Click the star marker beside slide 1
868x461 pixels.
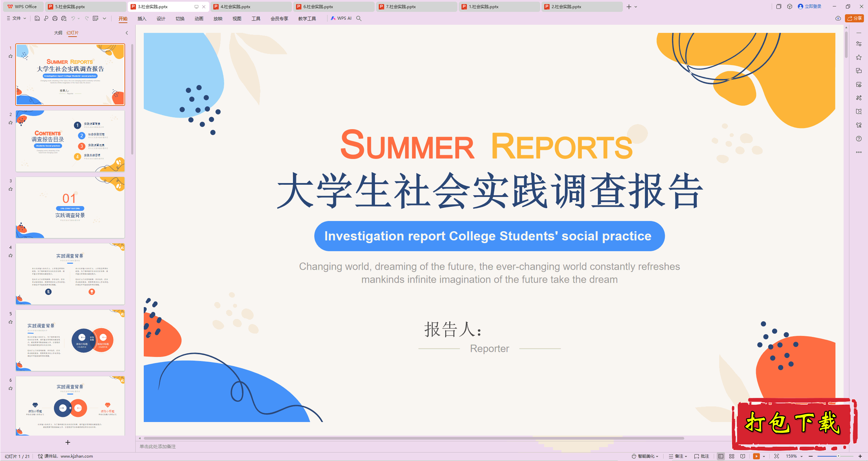11,56
